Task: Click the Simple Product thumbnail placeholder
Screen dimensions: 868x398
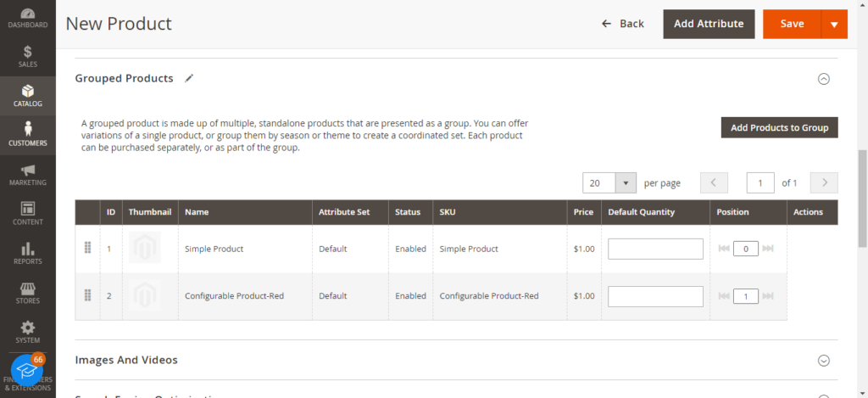Action: click(144, 247)
